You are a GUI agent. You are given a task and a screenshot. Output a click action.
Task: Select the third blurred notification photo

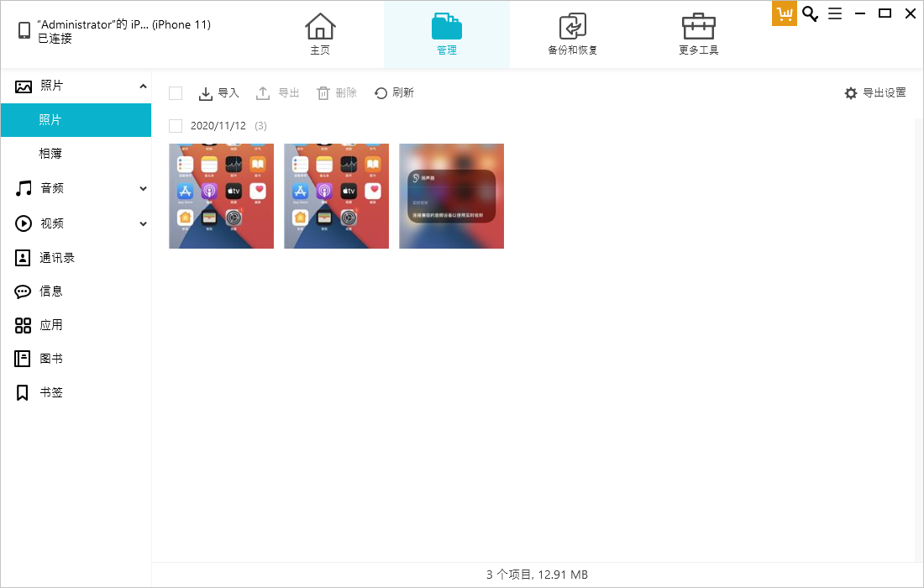click(x=451, y=197)
